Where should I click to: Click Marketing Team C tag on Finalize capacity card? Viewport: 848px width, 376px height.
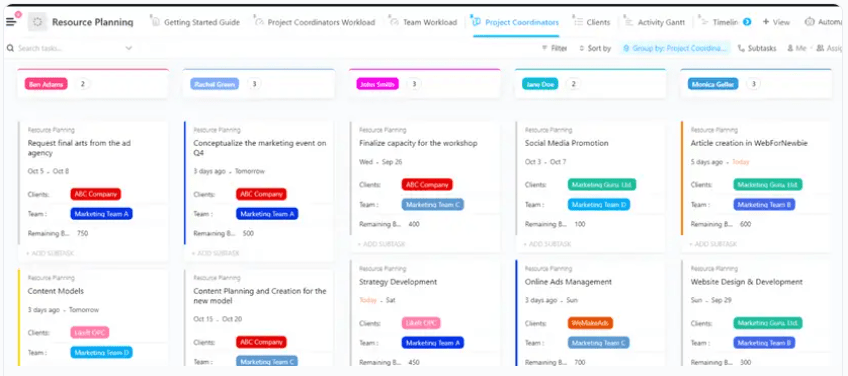pos(433,205)
